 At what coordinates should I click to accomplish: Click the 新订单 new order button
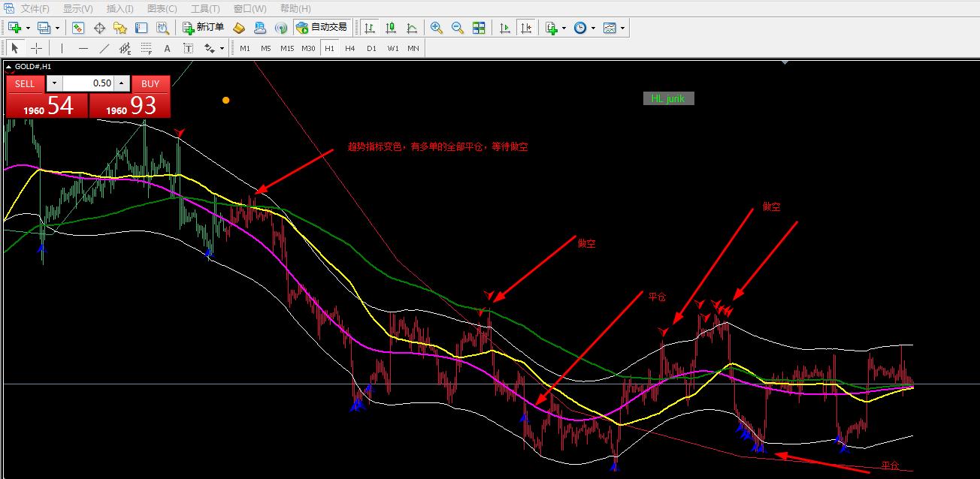204,28
